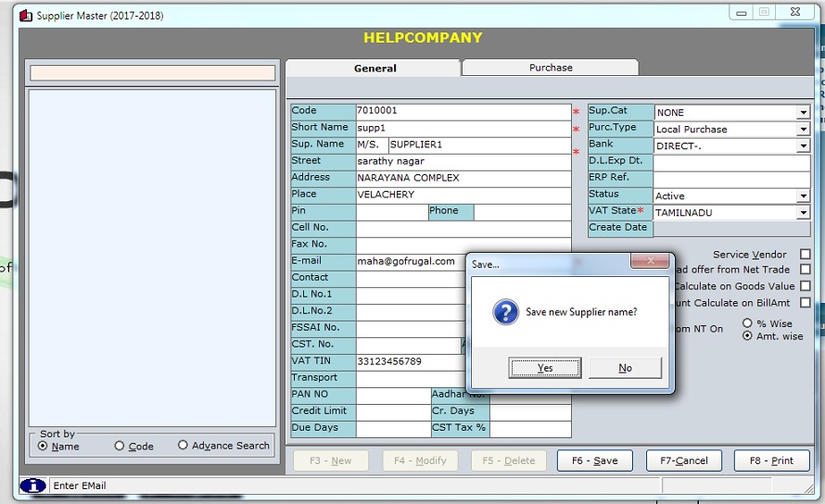Click the F6 - Save button
The image size is (825, 504).
tap(594, 460)
